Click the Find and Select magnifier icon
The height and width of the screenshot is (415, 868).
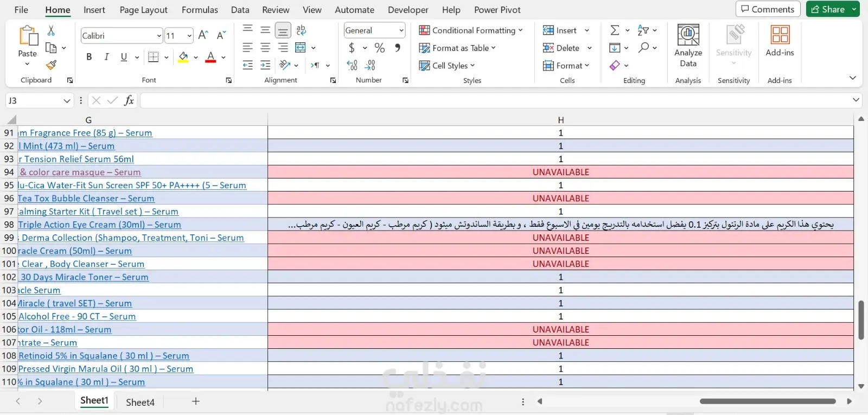point(643,48)
